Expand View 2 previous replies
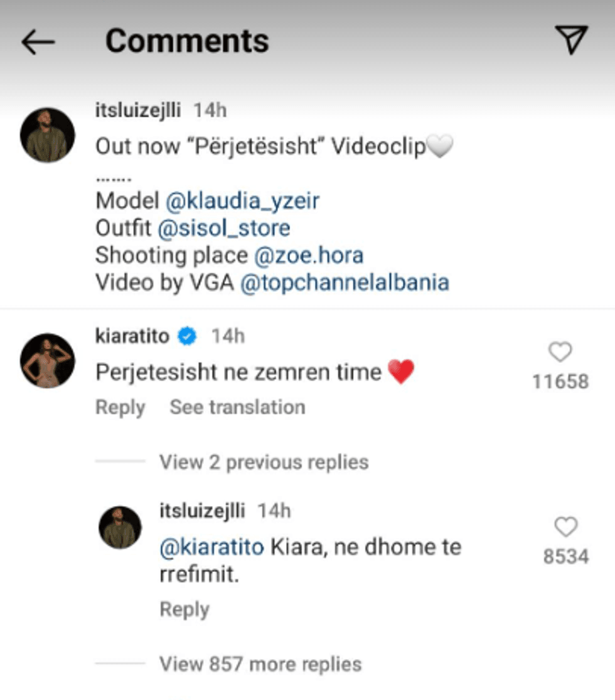Screen dimensions: 615x700 (x=264, y=463)
